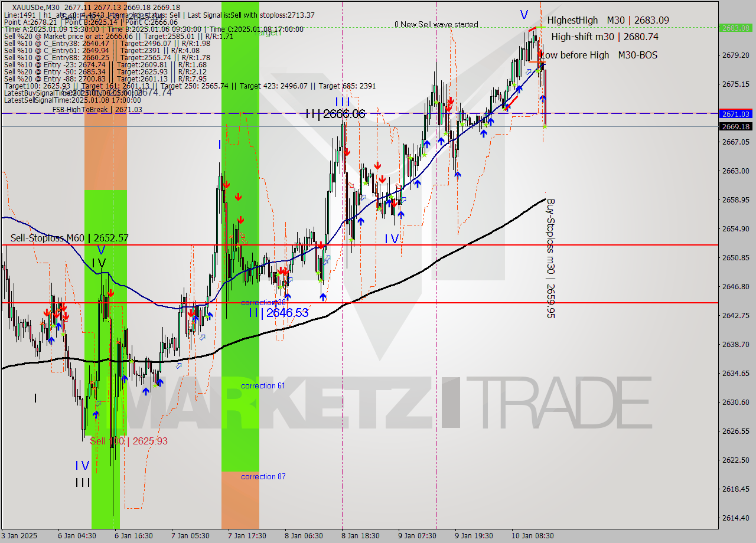The height and width of the screenshot is (543, 756).
Task: Click the 2671.03 blue price tag
Action: [x=735, y=114]
